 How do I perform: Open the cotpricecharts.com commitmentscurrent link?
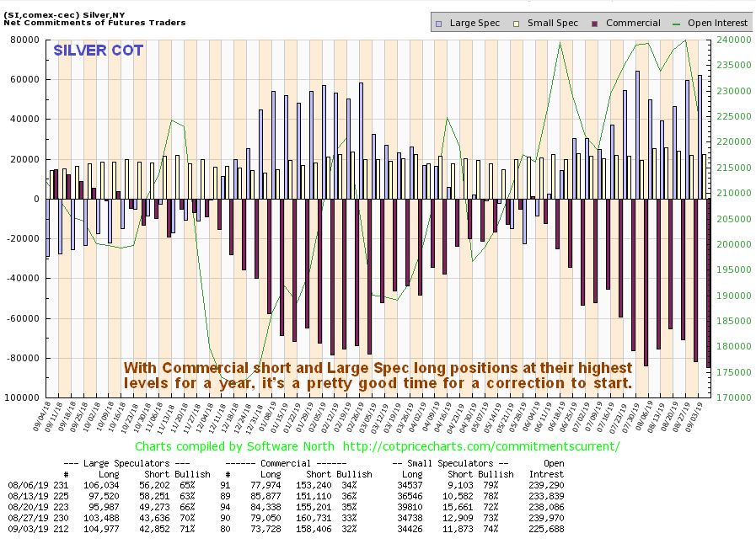point(481,446)
